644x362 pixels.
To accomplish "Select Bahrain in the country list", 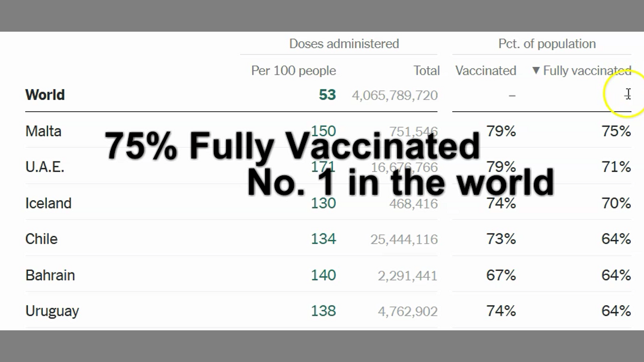I will tap(50, 275).
